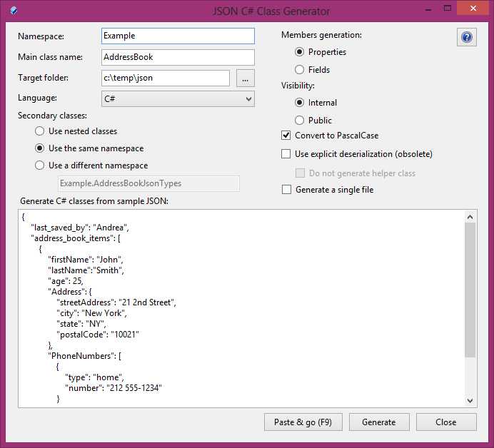Maximize the JSON C# Class Generator window

pyautogui.click(x=448, y=9)
